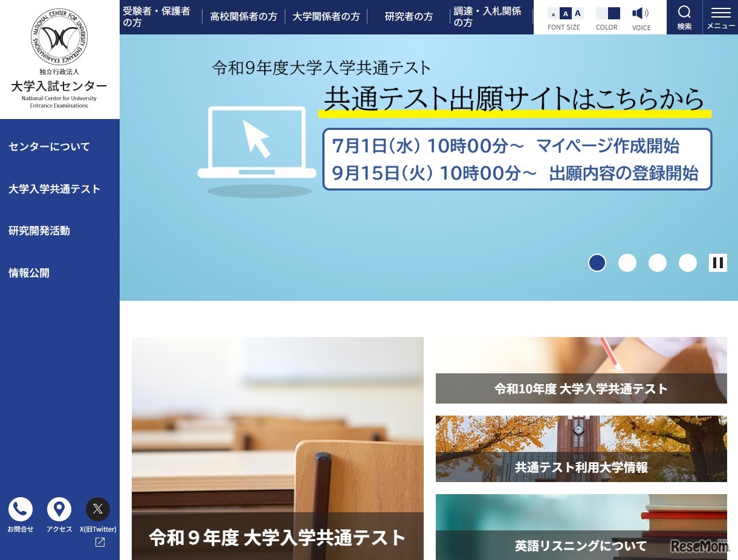The height and width of the screenshot is (560, 738).
Task: Open 研究者の方 top navigation item
Action: 409,17
